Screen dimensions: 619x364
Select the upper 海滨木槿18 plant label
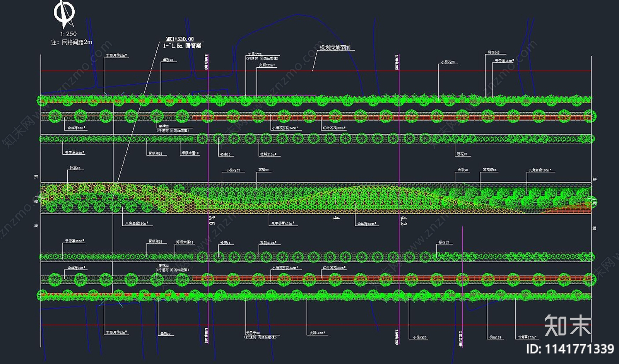click(190, 153)
